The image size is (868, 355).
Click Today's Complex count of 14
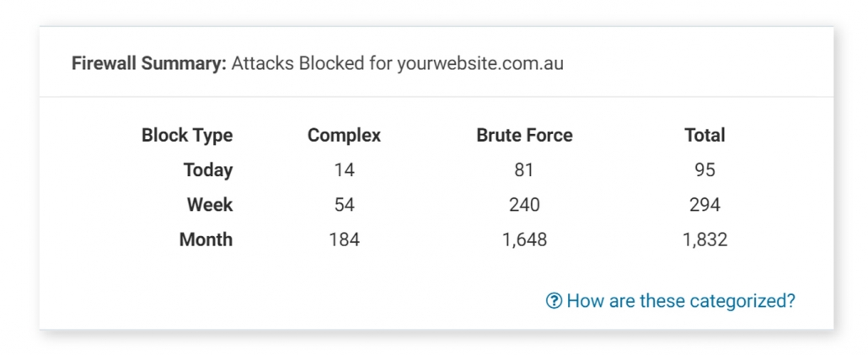pyautogui.click(x=344, y=169)
